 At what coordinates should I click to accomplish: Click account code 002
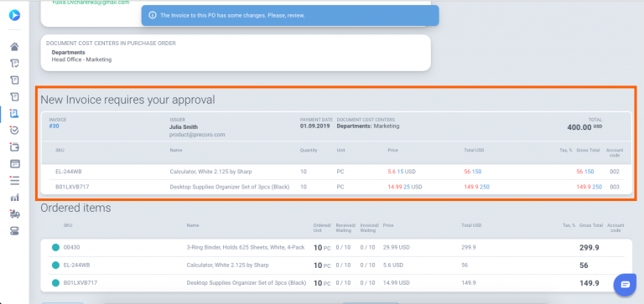(x=615, y=172)
